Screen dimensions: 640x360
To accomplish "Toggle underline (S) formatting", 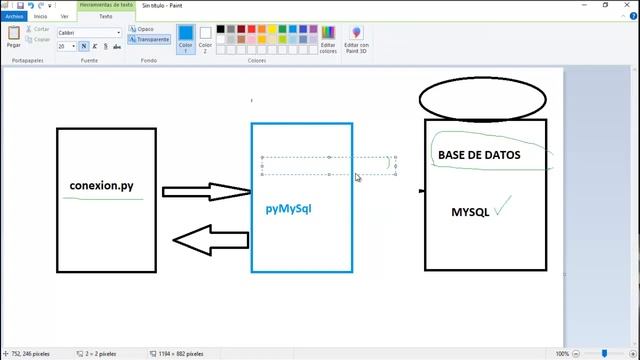I will point(106,46).
